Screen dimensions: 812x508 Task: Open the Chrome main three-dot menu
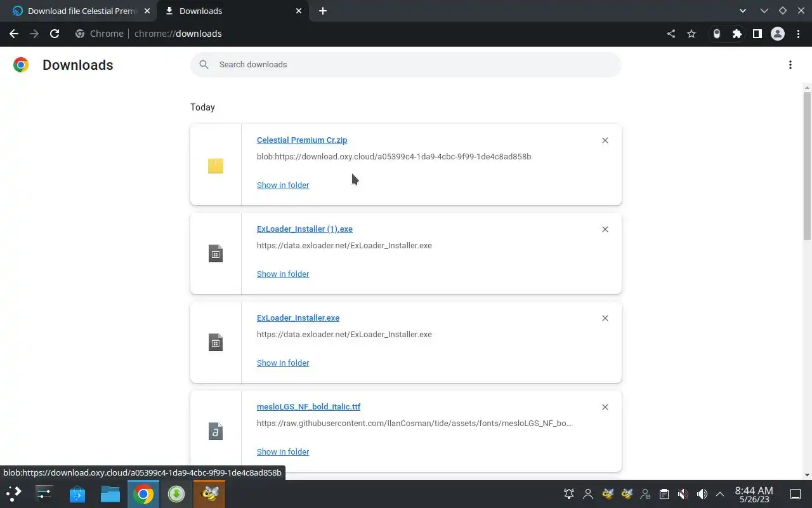point(798,34)
